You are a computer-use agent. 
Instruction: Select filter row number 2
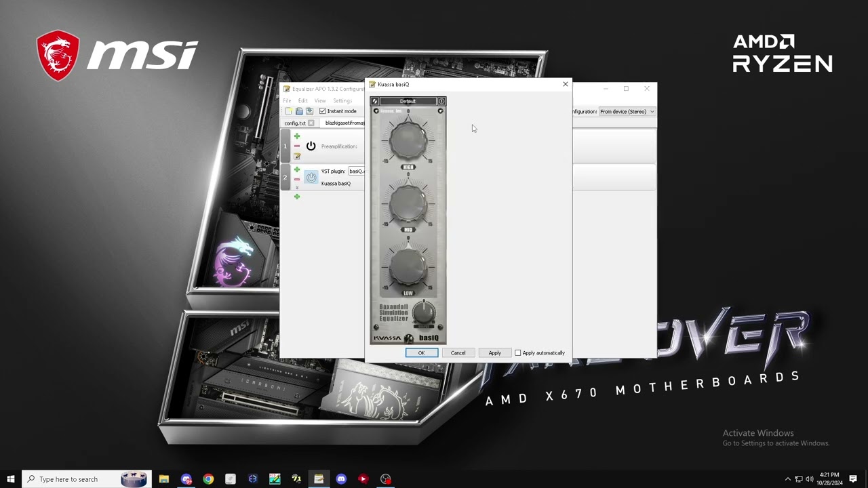coord(285,178)
